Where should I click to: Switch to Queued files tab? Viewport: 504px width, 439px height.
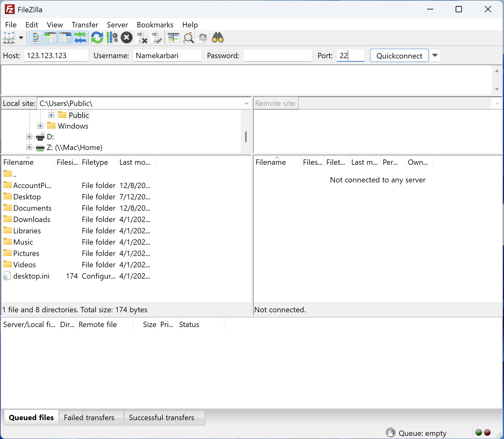(31, 418)
